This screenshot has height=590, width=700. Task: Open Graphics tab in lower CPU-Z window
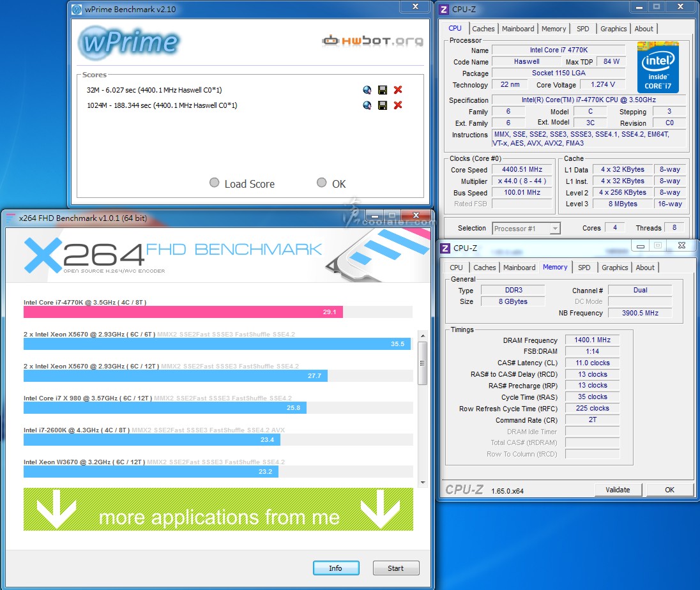point(614,268)
